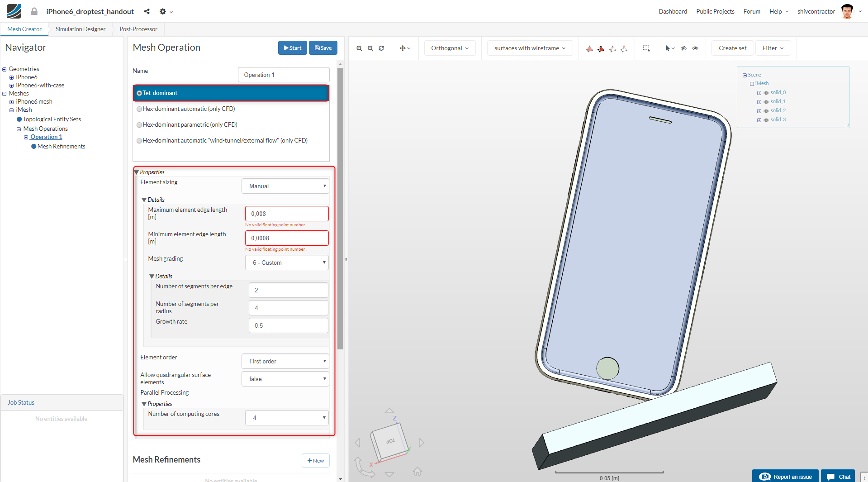The width and height of the screenshot is (868, 482).
Task: Rotate view down with cube down arrow
Action: pos(389,474)
